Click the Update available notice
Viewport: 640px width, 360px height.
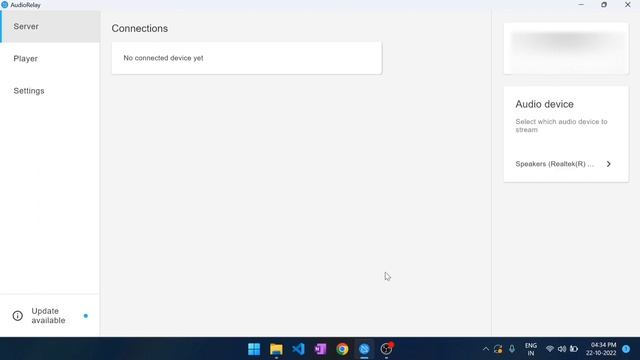coord(50,316)
